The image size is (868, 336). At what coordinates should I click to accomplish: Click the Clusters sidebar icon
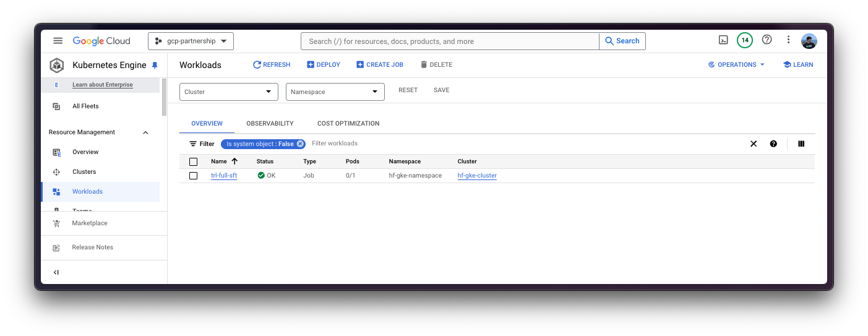coord(56,172)
